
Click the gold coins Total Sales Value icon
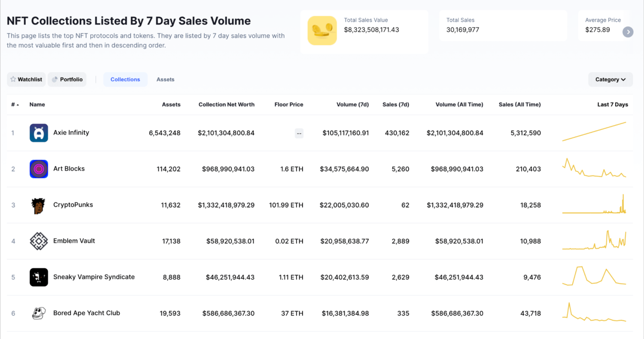pyautogui.click(x=322, y=30)
